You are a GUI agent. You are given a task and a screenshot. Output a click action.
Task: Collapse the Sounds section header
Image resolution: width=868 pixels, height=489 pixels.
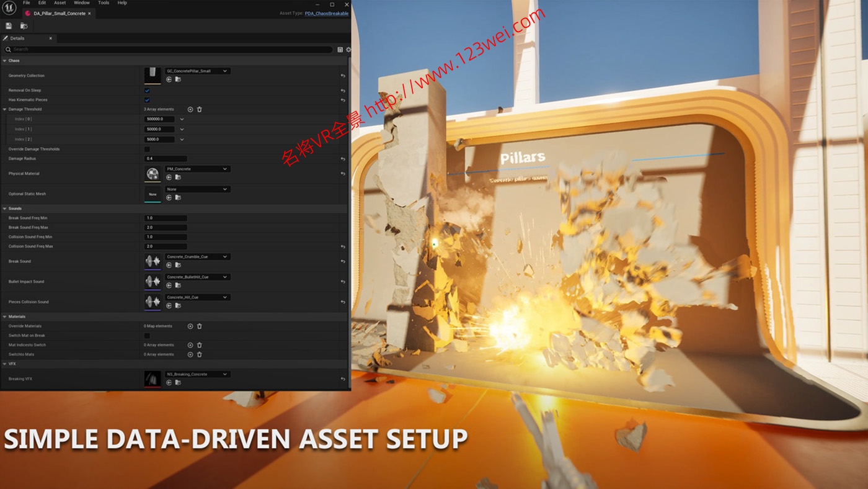coord(5,209)
